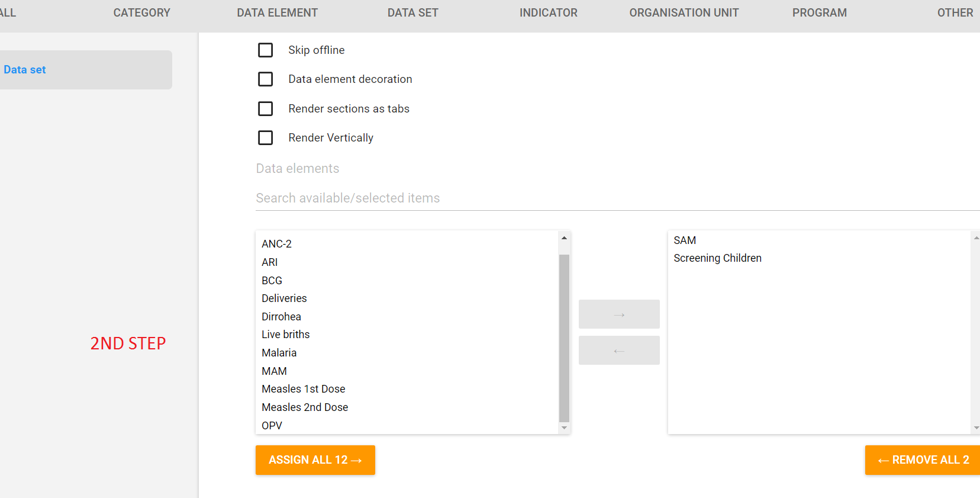Open the Organisation Unit tab

(x=684, y=13)
